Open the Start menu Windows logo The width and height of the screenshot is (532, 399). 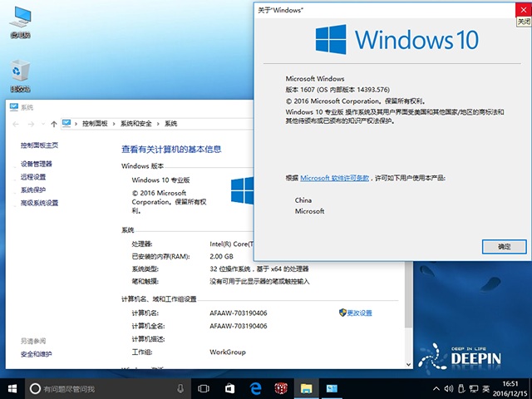pos(12,388)
